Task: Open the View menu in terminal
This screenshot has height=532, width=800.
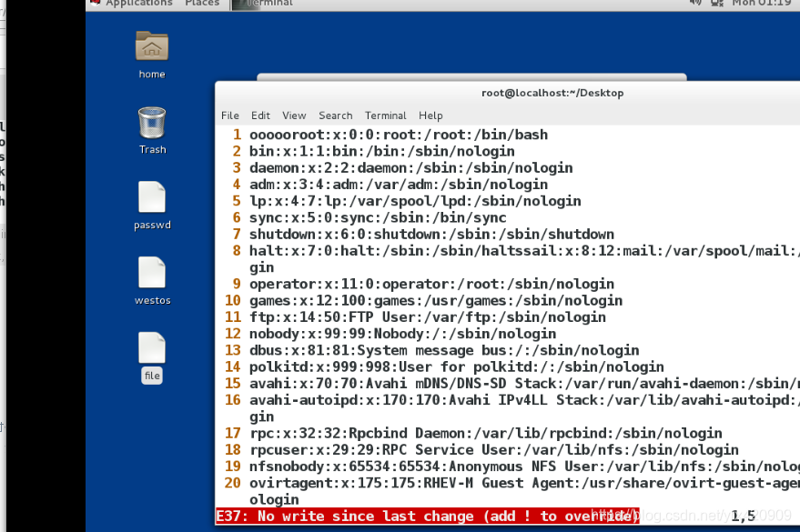Action: tap(294, 115)
